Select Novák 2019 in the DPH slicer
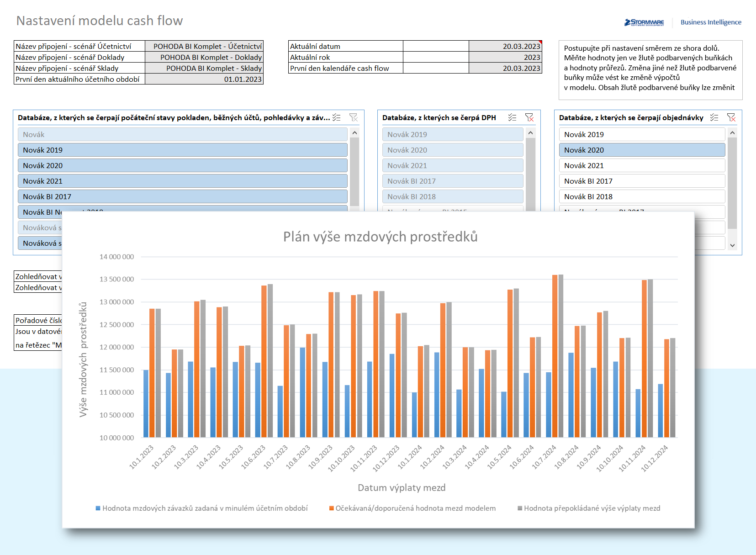 [x=453, y=134]
